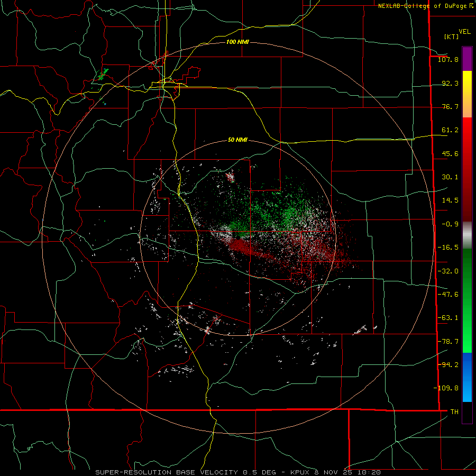Click the 107.8 legend value
Viewport: 476px width, 476px height.
[x=448, y=59]
